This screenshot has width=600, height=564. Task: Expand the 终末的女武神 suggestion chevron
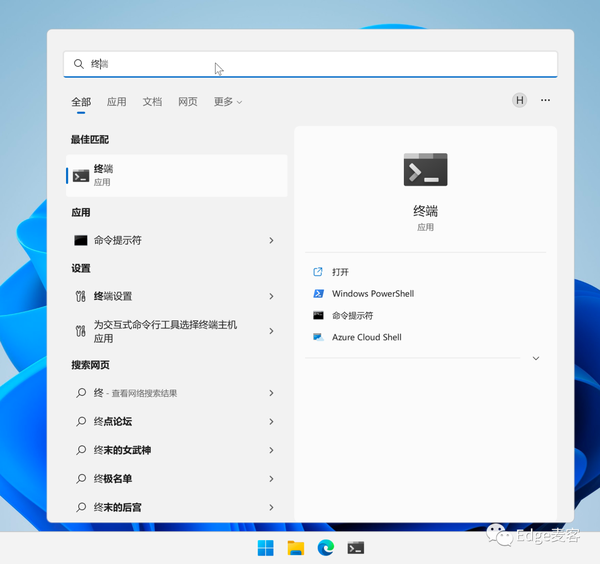[271, 450]
